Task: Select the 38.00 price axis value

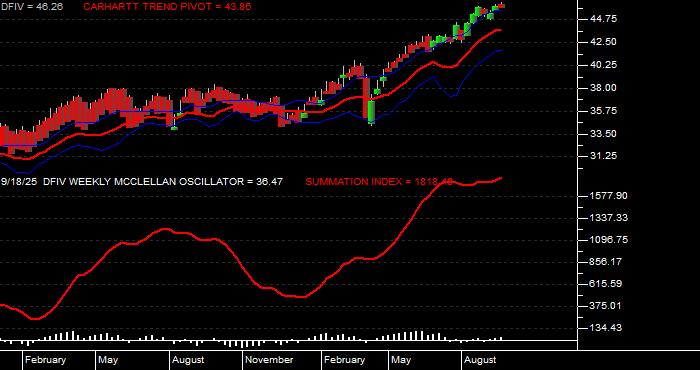Action: coord(603,88)
